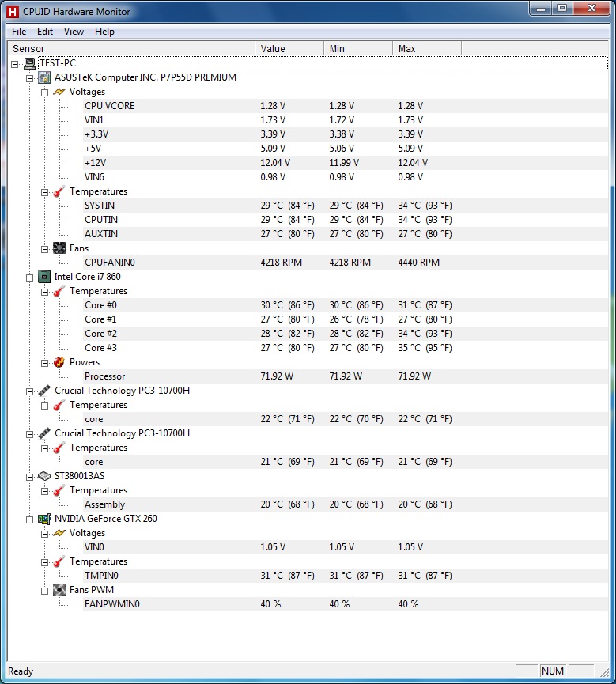Image resolution: width=616 pixels, height=684 pixels.
Task: Select the CPU VCORE row
Action: pyautogui.click(x=346, y=106)
